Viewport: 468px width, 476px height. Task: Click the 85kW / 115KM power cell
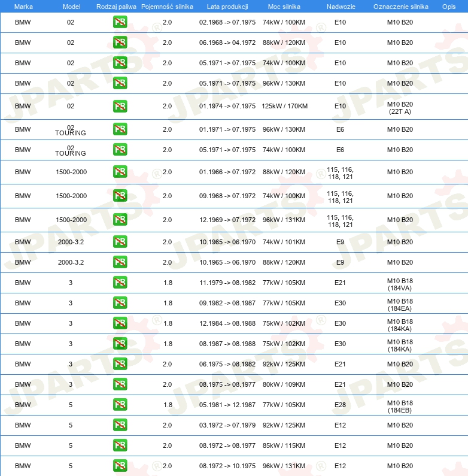pos(284,445)
